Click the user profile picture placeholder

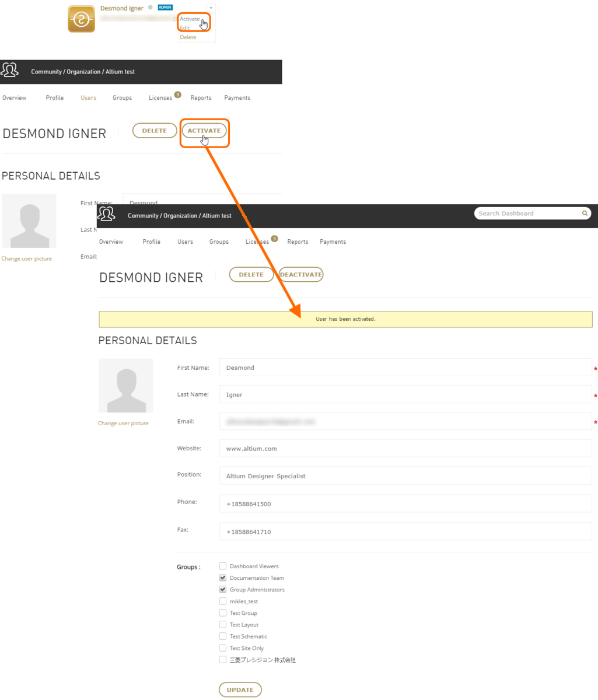(x=126, y=386)
